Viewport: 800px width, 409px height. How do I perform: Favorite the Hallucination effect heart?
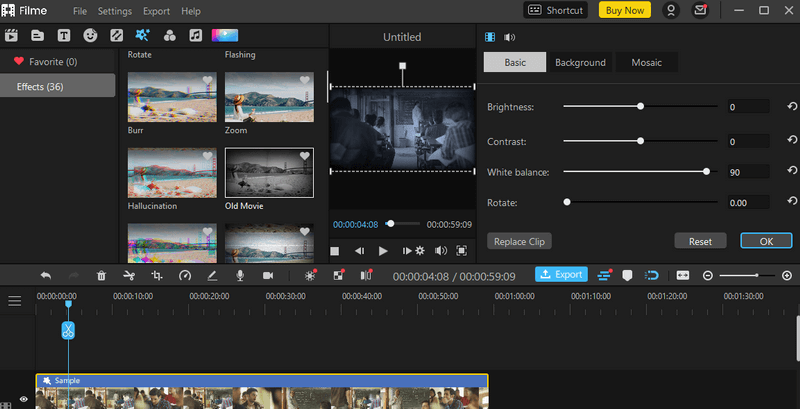(x=207, y=156)
